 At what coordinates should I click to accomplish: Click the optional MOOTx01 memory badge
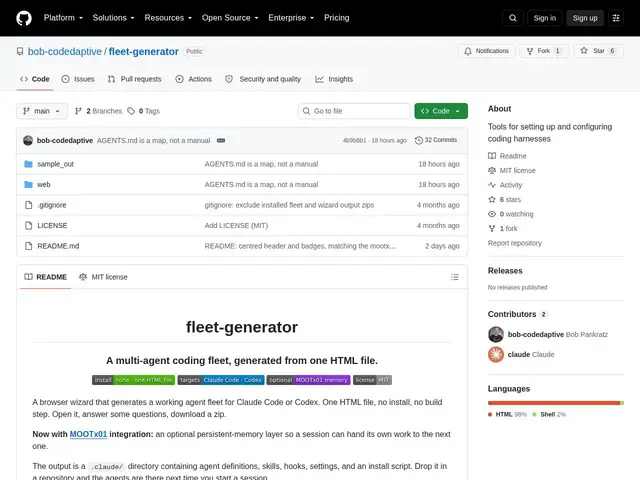308,380
